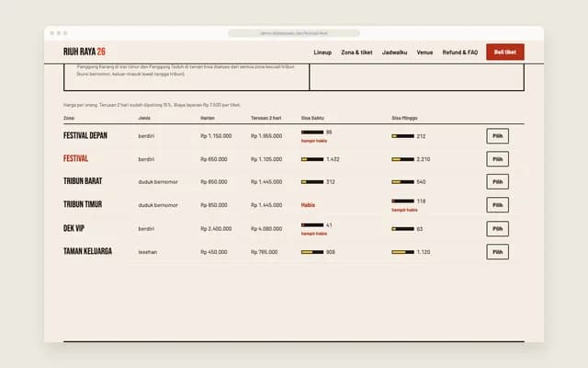Viewport: 588px width, 368px height.
Task: Open the Lineup nav link
Action: point(322,52)
